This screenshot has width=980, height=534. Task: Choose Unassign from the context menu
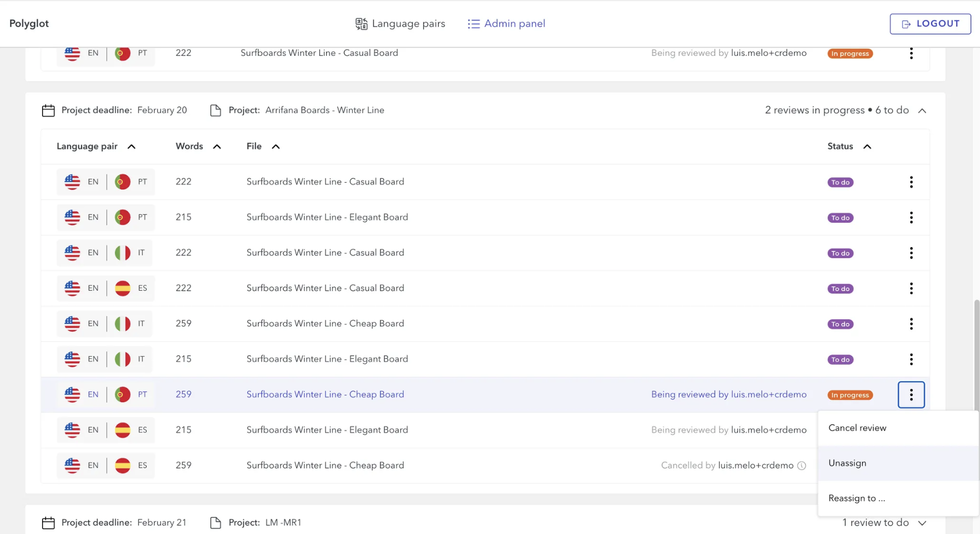pyautogui.click(x=898, y=463)
